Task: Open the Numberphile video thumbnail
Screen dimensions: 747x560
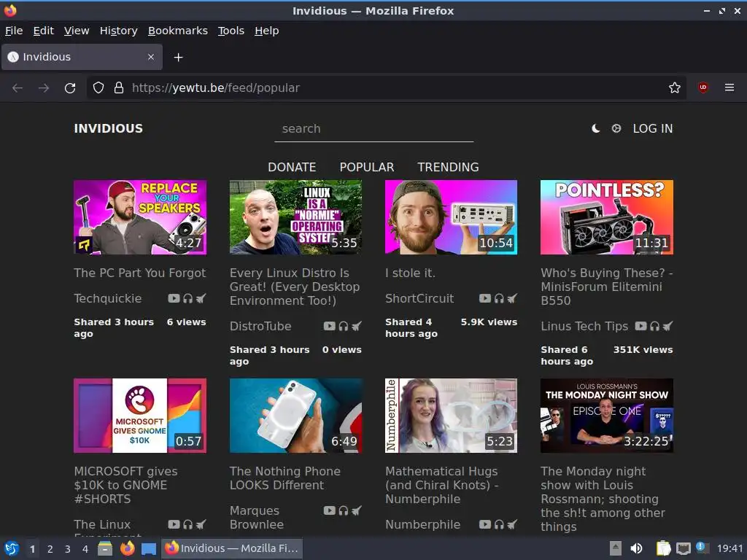Action: click(x=451, y=416)
